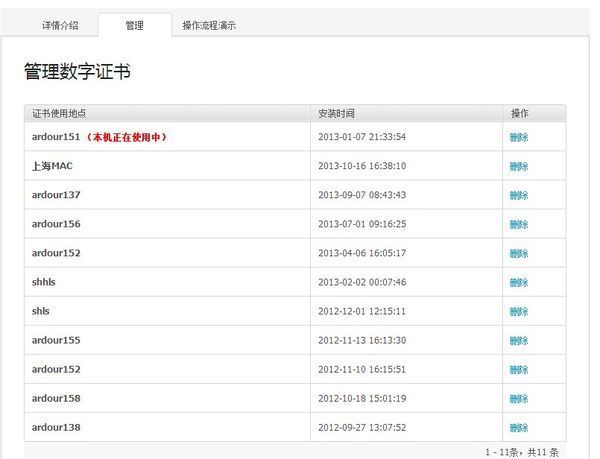The width and height of the screenshot is (600, 459).
Task: Click 删除 for the ardour138 certificate
Action: coord(518,427)
